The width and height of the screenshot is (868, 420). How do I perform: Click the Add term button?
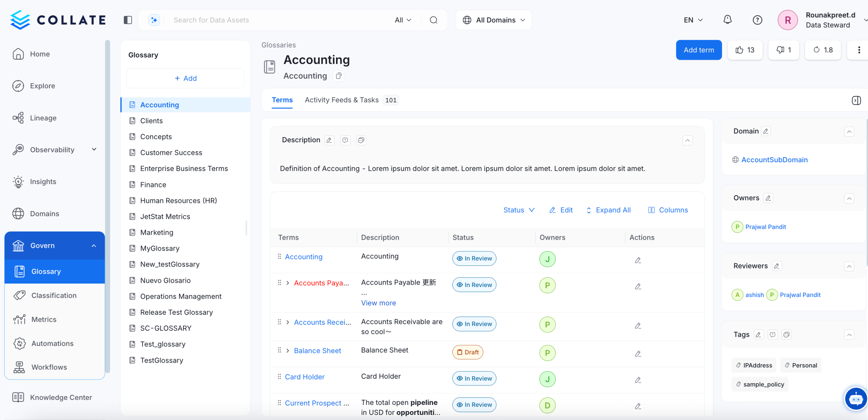tap(699, 50)
